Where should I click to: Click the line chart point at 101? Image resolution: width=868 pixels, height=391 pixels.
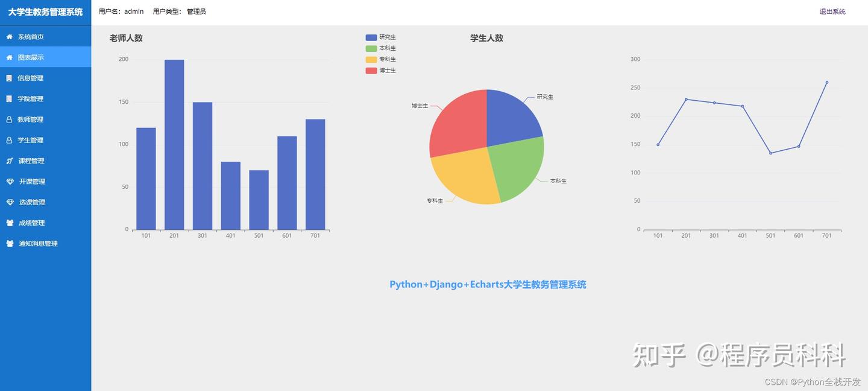pyautogui.click(x=658, y=145)
